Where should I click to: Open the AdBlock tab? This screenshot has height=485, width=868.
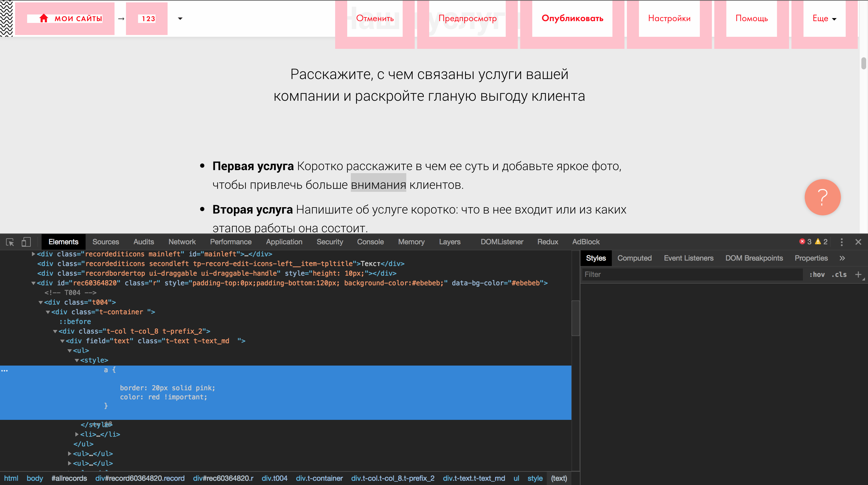[x=586, y=242]
